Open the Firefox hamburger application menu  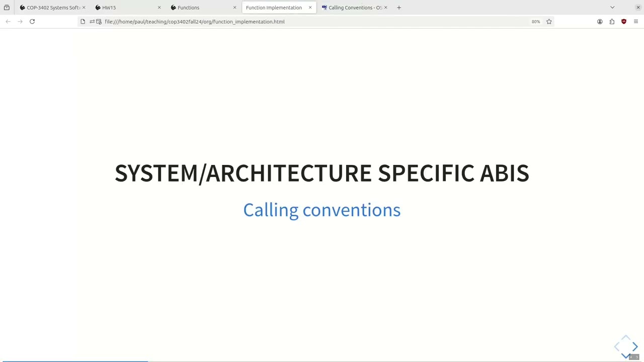(x=636, y=22)
